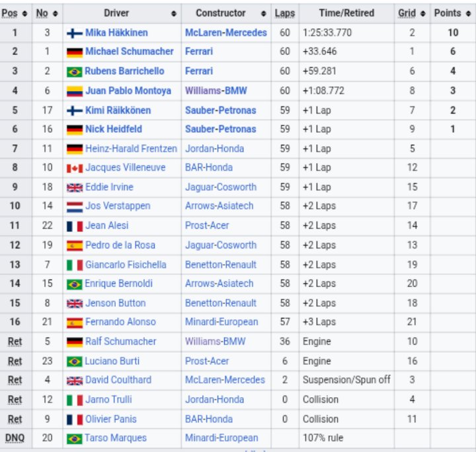Click Ret abbreviation in Ralf Schumacher row
This screenshot has width=476, height=452.
pyautogui.click(x=15, y=342)
